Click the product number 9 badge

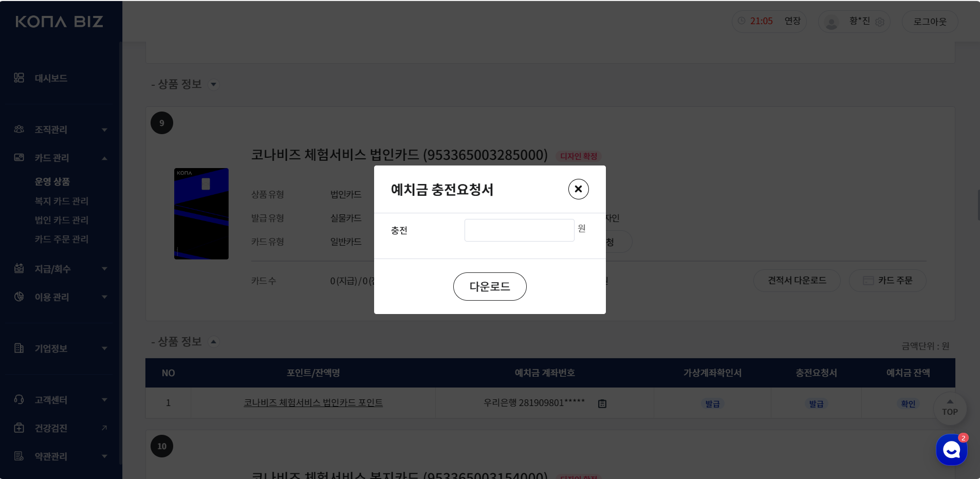pyautogui.click(x=162, y=123)
